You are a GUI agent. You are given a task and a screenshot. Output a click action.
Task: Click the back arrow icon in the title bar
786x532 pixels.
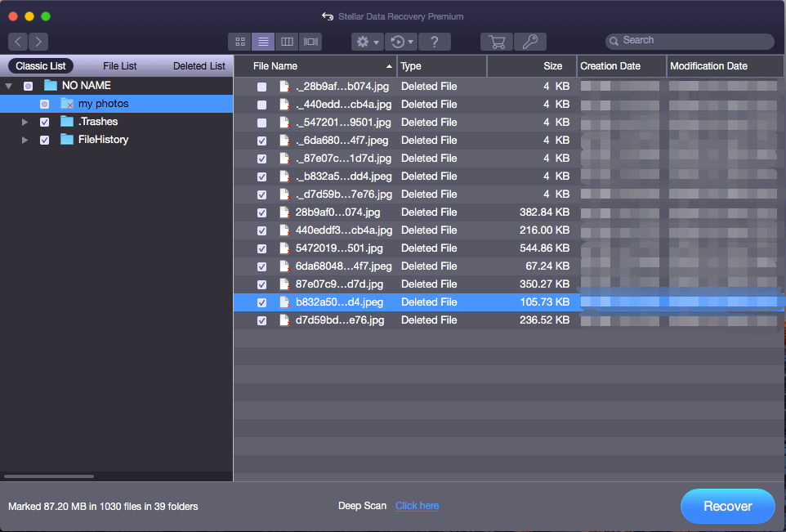(328, 16)
